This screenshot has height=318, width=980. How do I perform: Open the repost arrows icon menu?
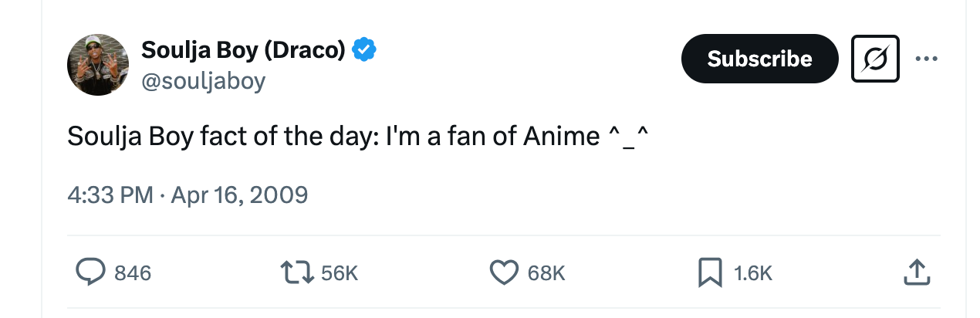click(297, 272)
